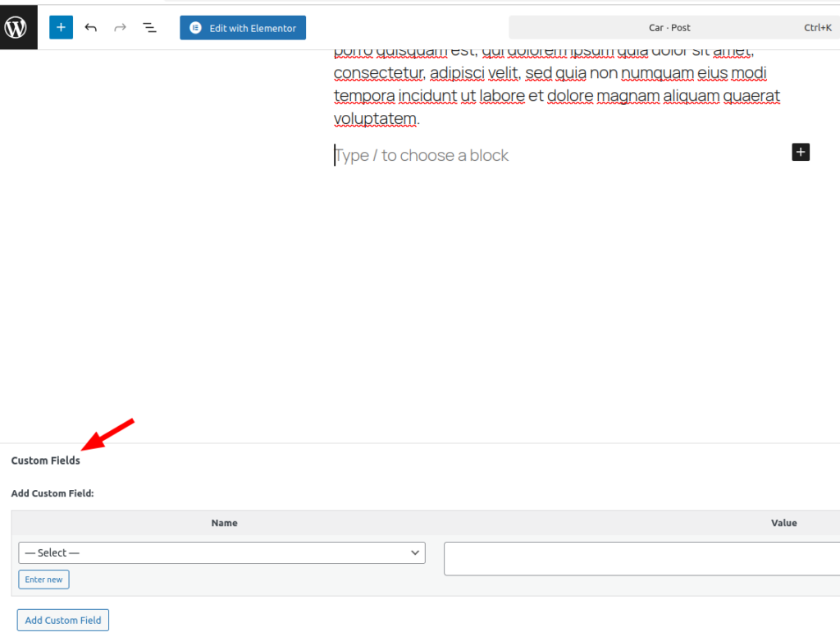Viewport: 840px width, 637px height.
Task: Click the Name column header
Action: (224, 523)
